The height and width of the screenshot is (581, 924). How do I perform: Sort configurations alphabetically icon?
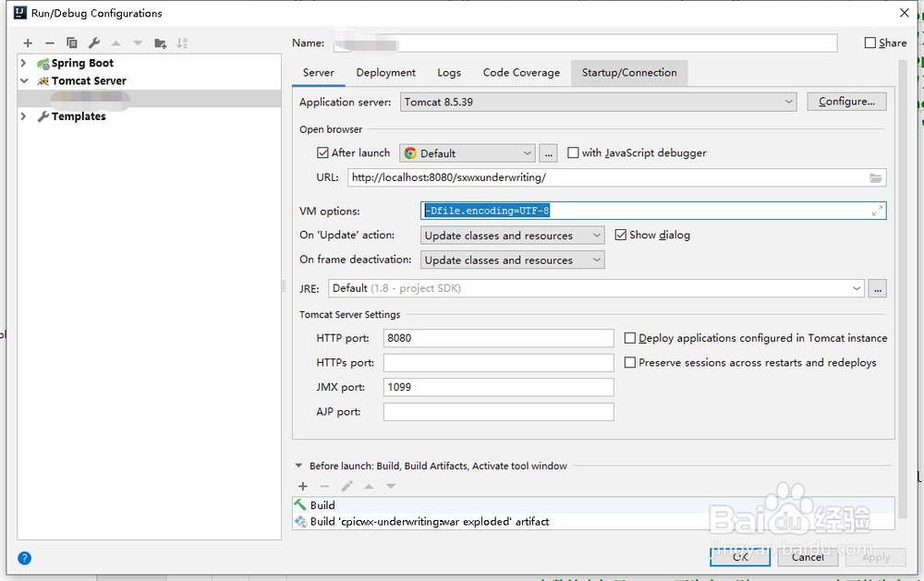(182, 43)
